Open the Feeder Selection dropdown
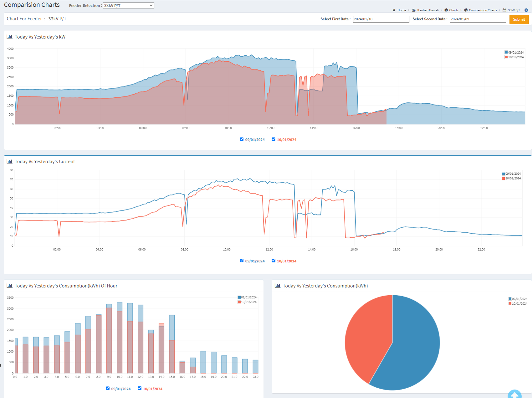The image size is (532, 398). tap(129, 5)
